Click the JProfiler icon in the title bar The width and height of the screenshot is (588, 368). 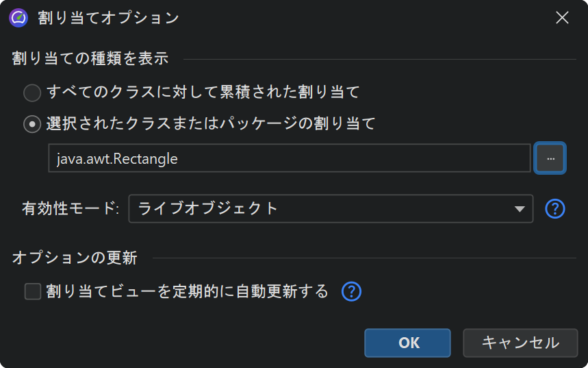click(x=18, y=18)
